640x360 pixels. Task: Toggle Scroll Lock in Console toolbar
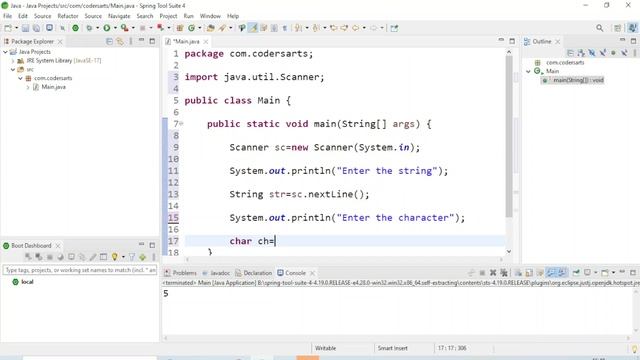[x=529, y=273]
